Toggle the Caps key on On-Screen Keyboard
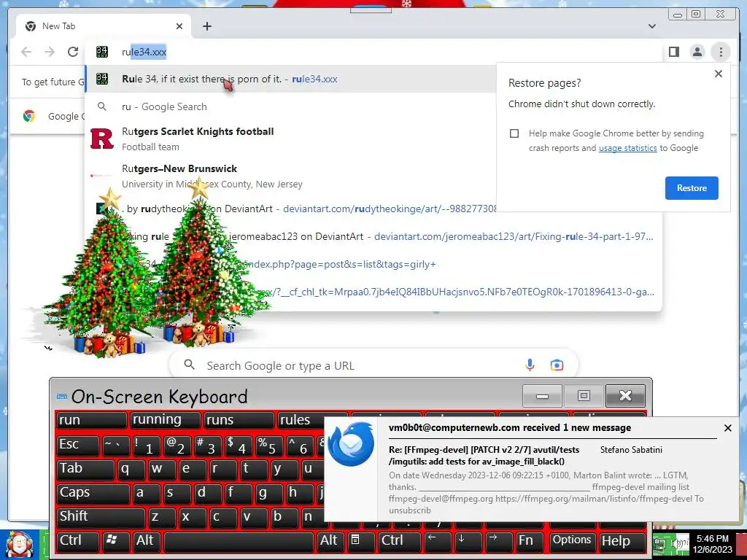 (93, 493)
